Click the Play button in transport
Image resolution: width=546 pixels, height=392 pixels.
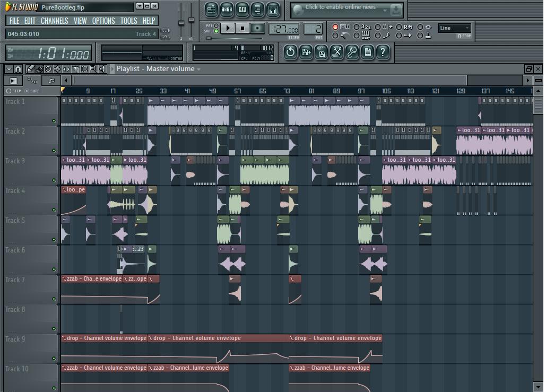pyautogui.click(x=228, y=28)
